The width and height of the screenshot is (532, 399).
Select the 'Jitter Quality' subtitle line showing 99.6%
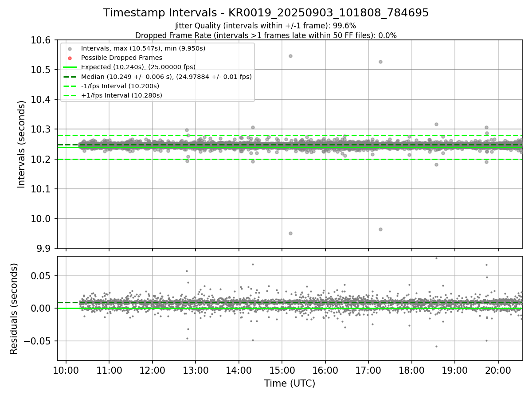(266, 26)
